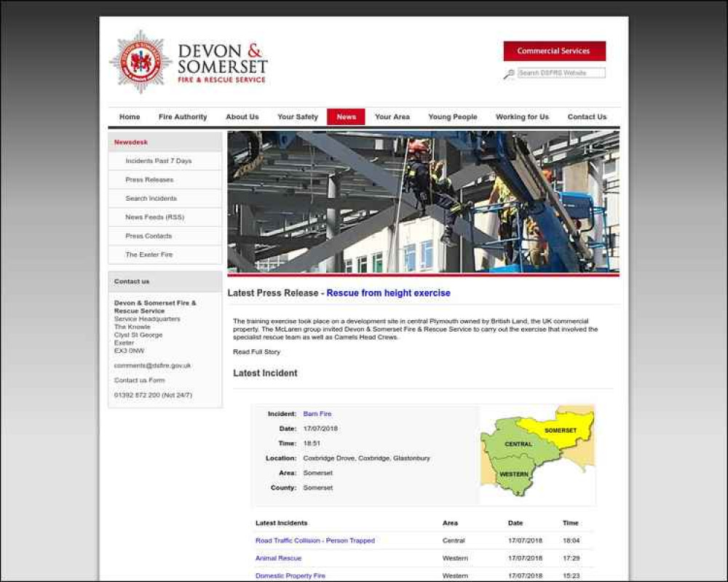
Task: Click the 18:04 time cell
Action: (571, 541)
